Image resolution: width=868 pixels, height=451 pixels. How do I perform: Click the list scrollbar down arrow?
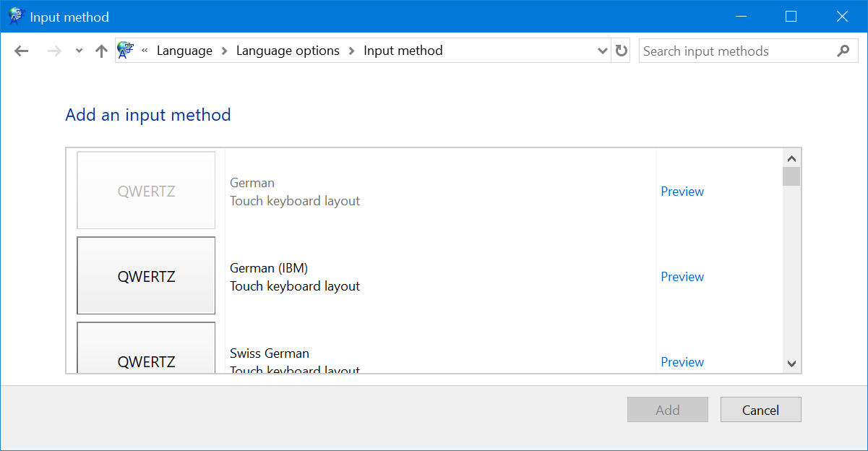(x=791, y=364)
